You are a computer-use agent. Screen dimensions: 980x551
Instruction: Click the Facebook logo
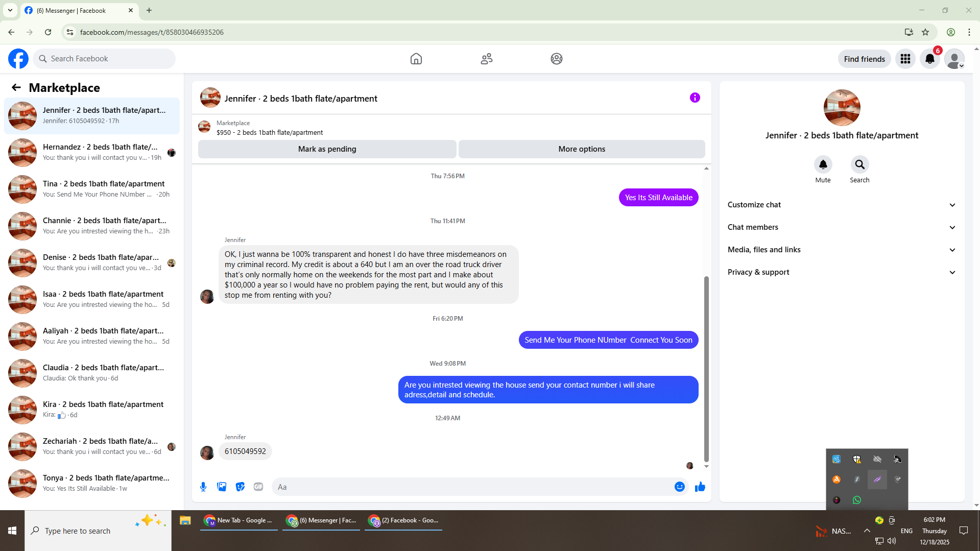point(18,59)
